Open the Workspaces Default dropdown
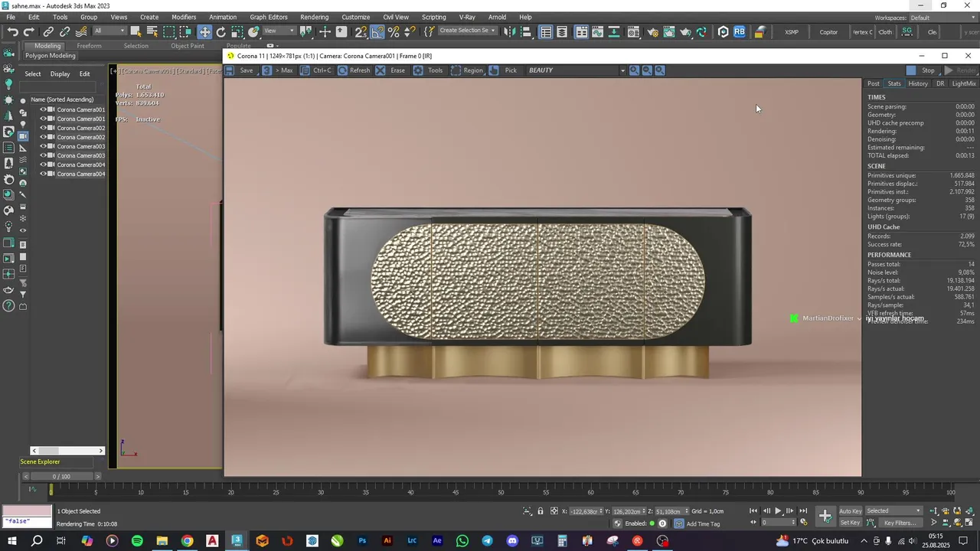The height and width of the screenshot is (551, 980). click(x=942, y=18)
